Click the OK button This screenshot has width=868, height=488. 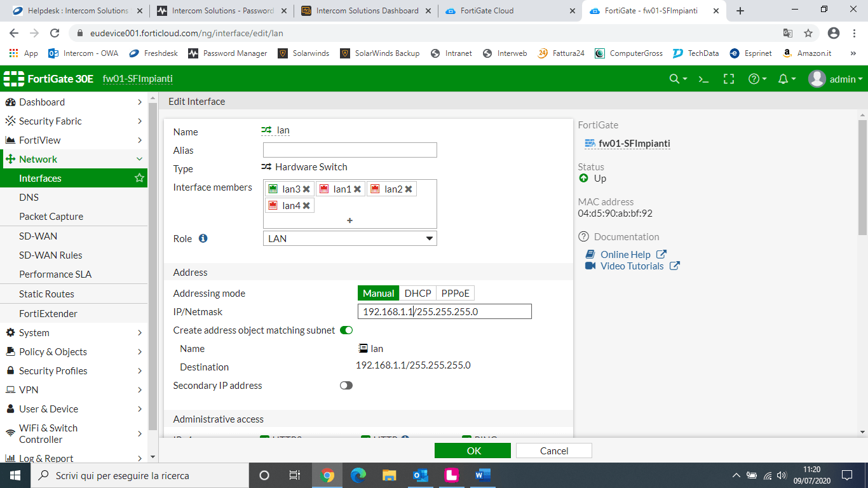(x=473, y=451)
